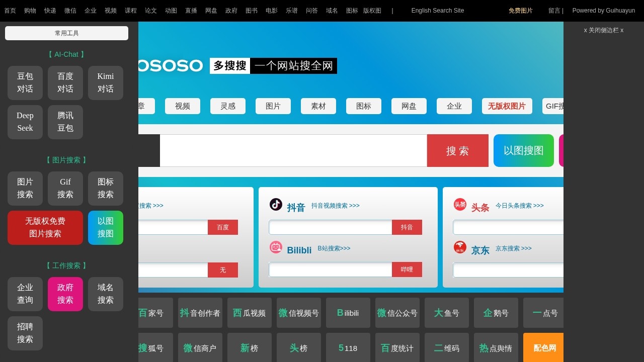This screenshot has width=644, height=362.
Task: Open 豆包对话 in the AI-Chat sidebar
Action: pos(25,83)
